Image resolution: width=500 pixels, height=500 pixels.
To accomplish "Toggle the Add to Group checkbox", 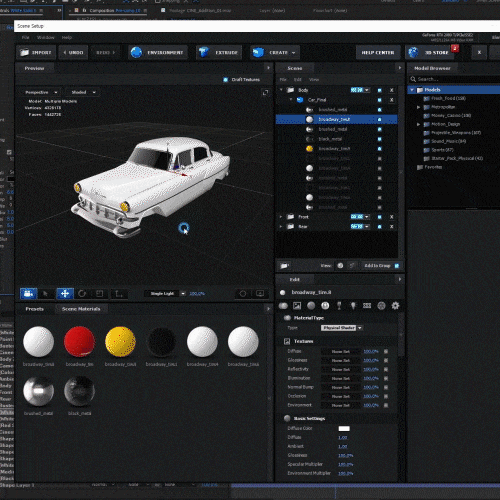I will coord(397,266).
